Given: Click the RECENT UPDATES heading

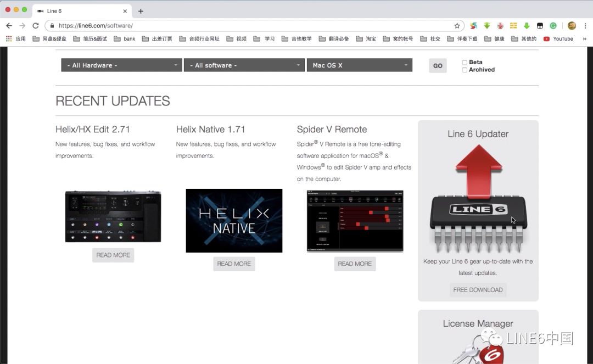Looking at the screenshot, I should 113,101.
